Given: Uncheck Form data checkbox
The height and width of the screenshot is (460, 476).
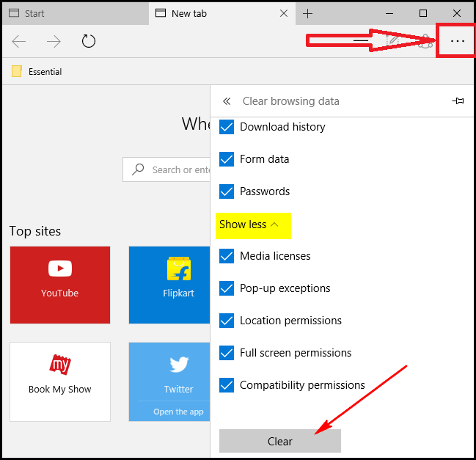Looking at the screenshot, I should tap(227, 159).
